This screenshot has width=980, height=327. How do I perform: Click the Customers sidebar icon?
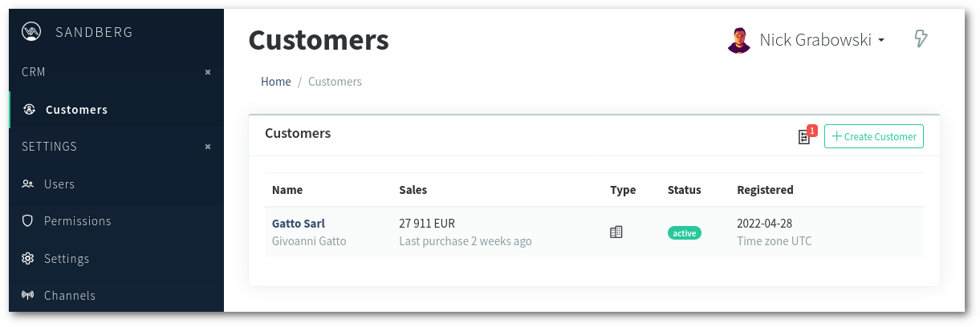28,110
